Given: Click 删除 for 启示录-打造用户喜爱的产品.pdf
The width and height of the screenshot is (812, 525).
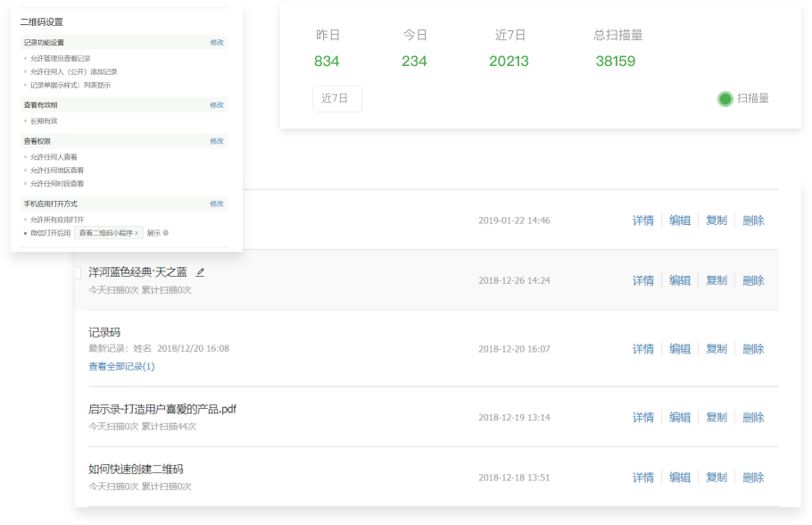Looking at the screenshot, I should [x=753, y=418].
